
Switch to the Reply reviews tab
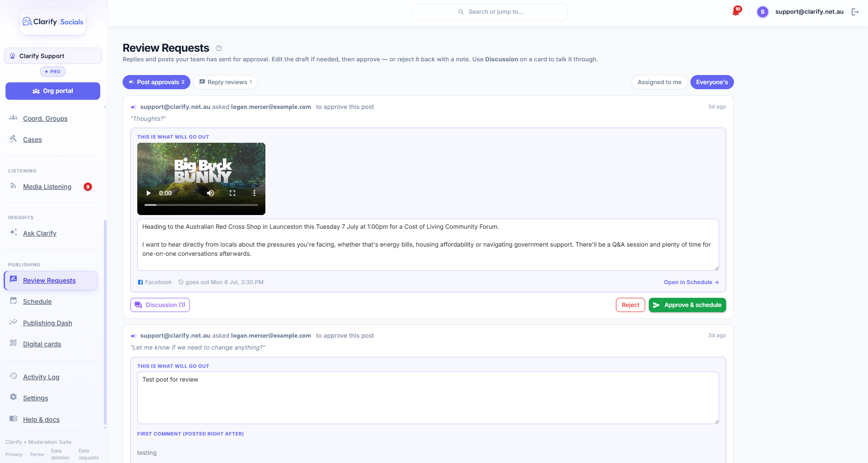click(x=226, y=82)
